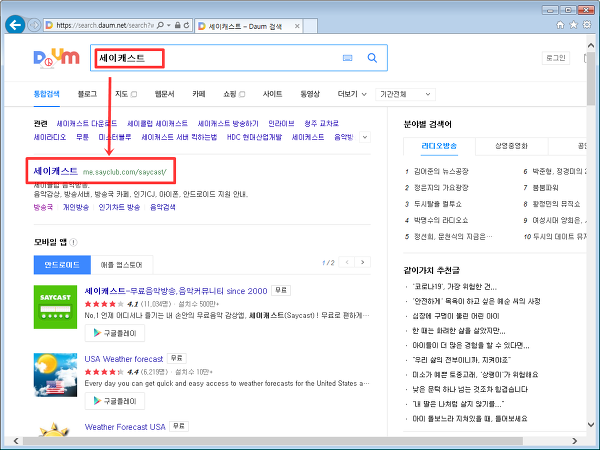Expand related search terms chevron

(365, 137)
